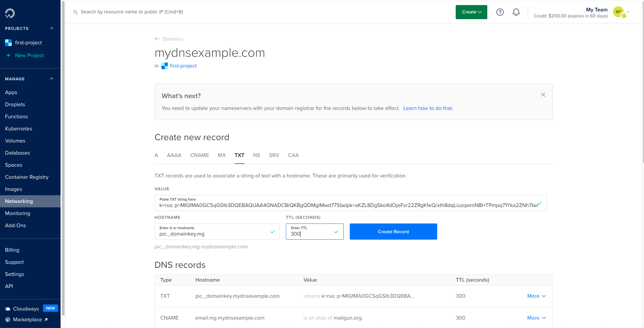Open Cloudways in the sidebar
This screenshot has height=328, width=644.
(26, 309)
